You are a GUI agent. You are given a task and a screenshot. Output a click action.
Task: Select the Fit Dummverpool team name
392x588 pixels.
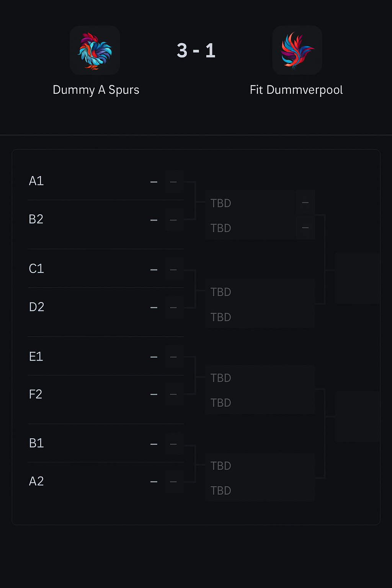coord(296,90)
